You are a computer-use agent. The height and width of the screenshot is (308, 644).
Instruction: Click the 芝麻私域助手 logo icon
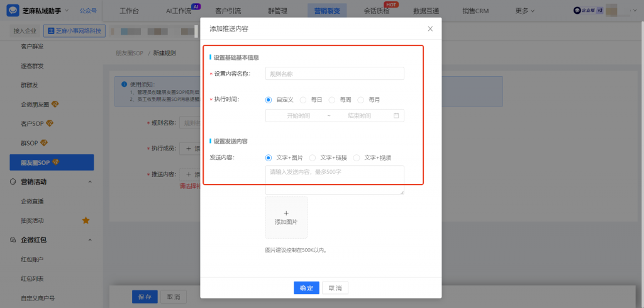point(13,10)
